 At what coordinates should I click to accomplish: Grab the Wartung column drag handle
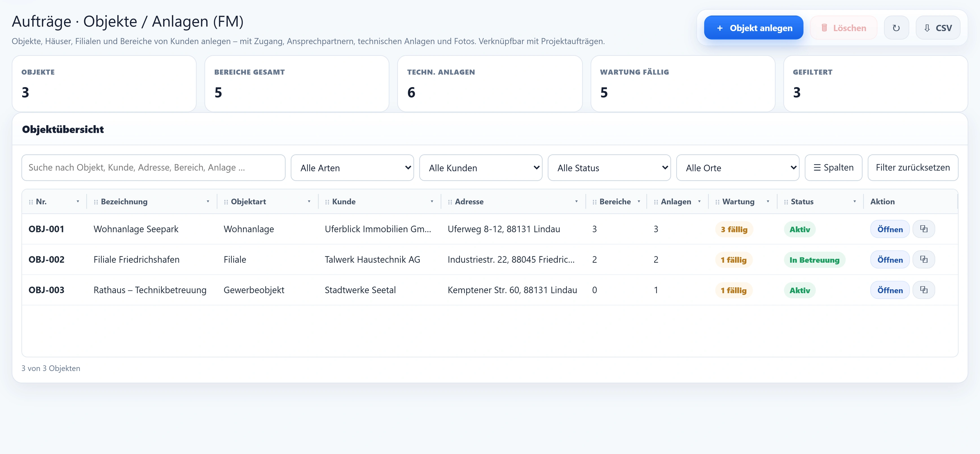[717, 202]
